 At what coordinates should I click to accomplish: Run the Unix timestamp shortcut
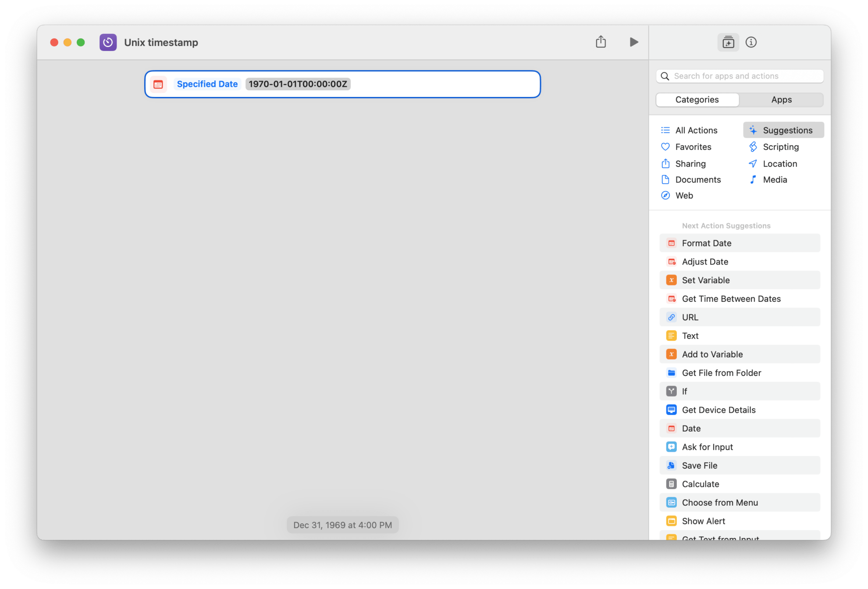click(x=633, y=42)
